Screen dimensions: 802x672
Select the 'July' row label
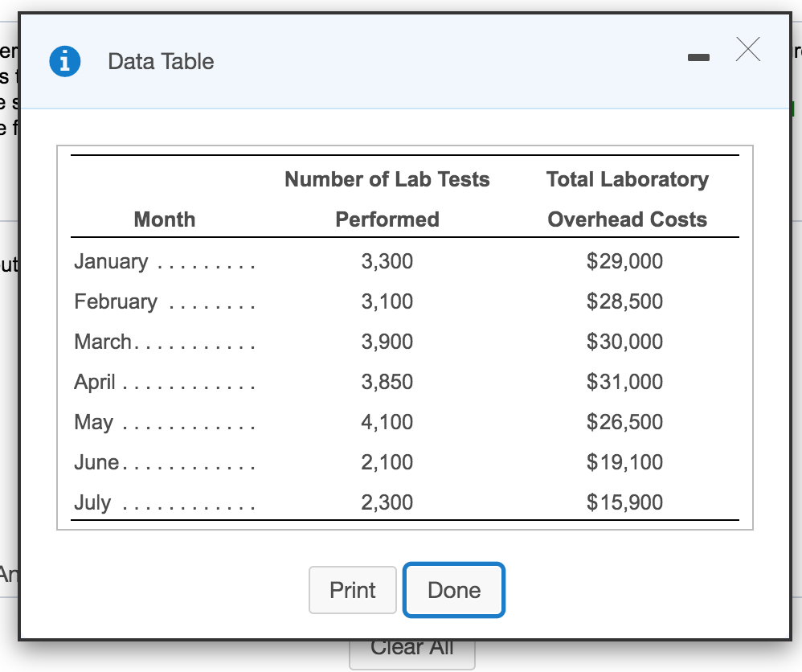(x=92, y=502)
